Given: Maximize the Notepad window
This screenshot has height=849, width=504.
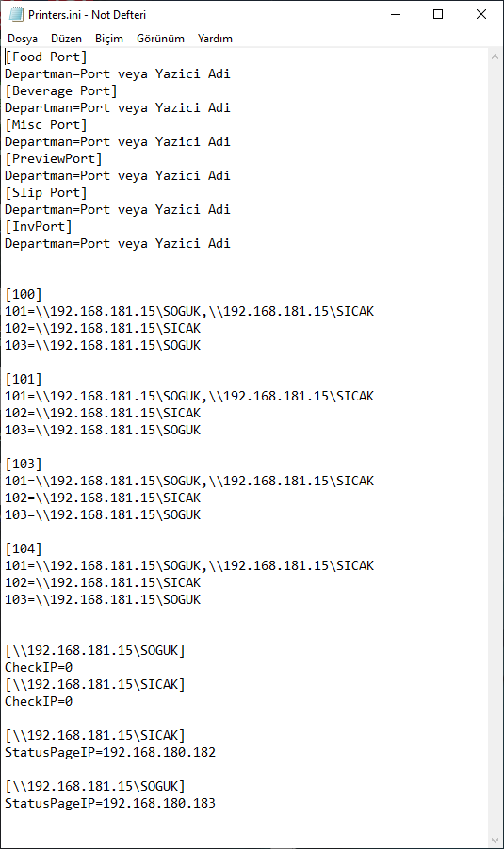Looking at the screenshot, I should [x=438, y=15].
